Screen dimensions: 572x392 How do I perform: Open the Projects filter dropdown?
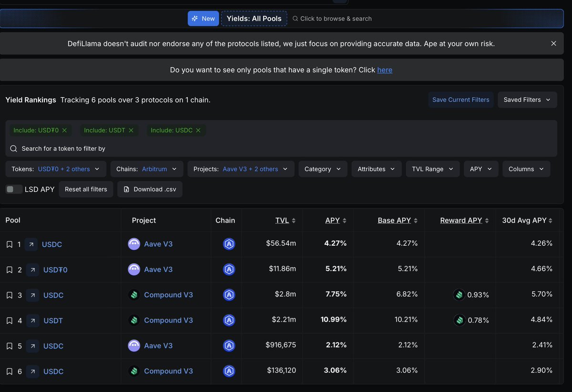pos(241,169)
